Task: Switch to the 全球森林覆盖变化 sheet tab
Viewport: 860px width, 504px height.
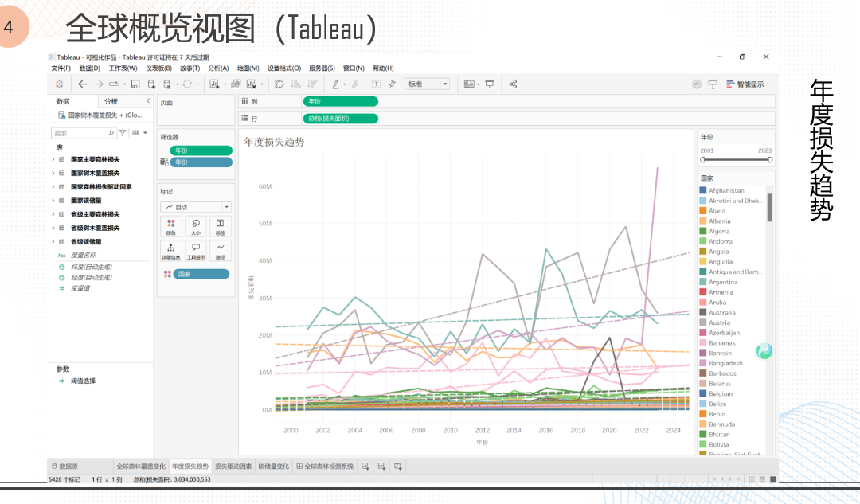Action: [x=141, y=466]
